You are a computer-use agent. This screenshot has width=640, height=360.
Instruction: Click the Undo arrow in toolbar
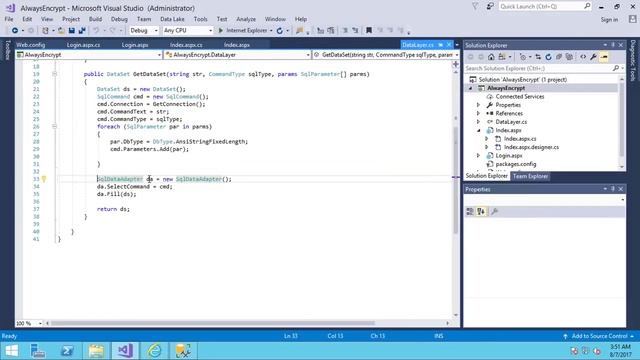96,31
